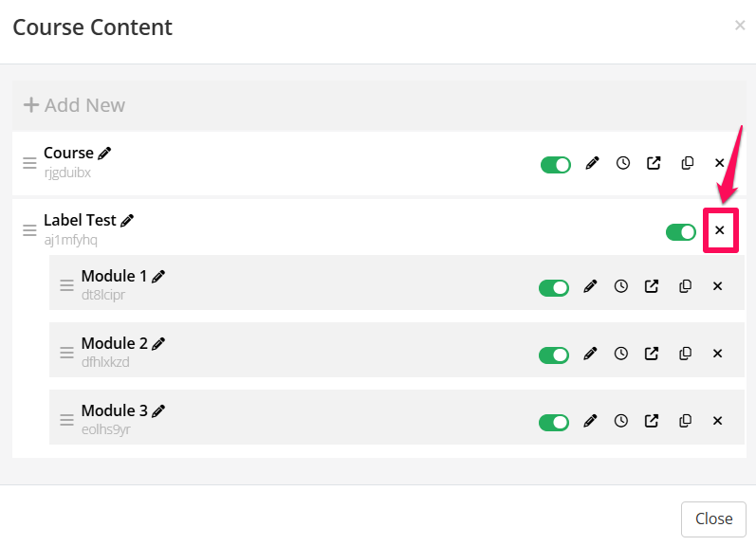Image resolution: width=756 pixels, height=546 pixels.
Task: Turn off Module 1 toggle switch
Action: pos(554,287)
